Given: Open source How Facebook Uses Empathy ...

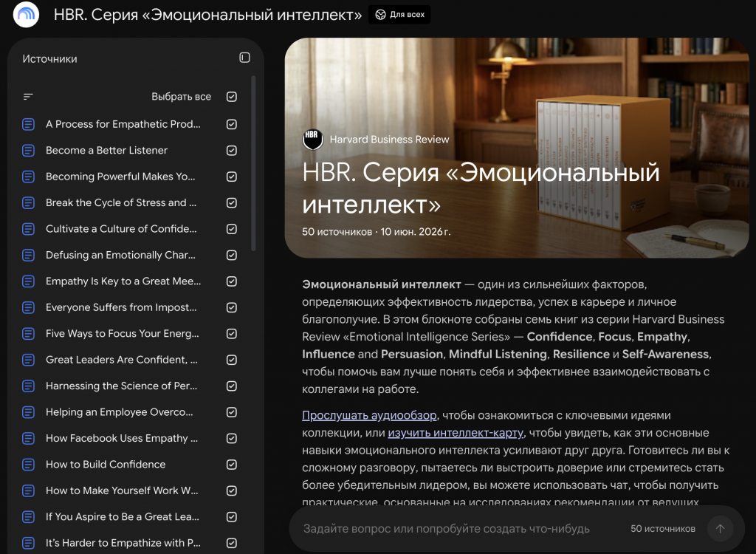Looking at the screenshot, I should point(122,438).
